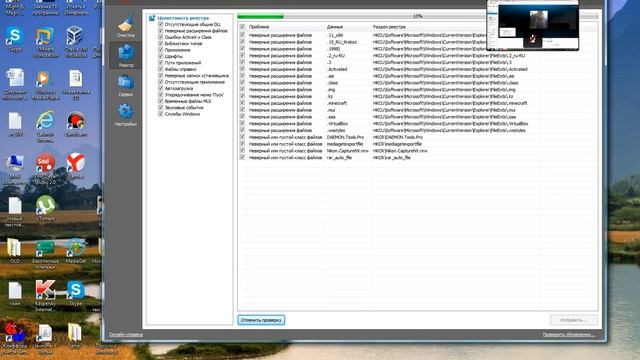
Task: Open the Сервис (Tools) section
Action: [x=126, y=85]
